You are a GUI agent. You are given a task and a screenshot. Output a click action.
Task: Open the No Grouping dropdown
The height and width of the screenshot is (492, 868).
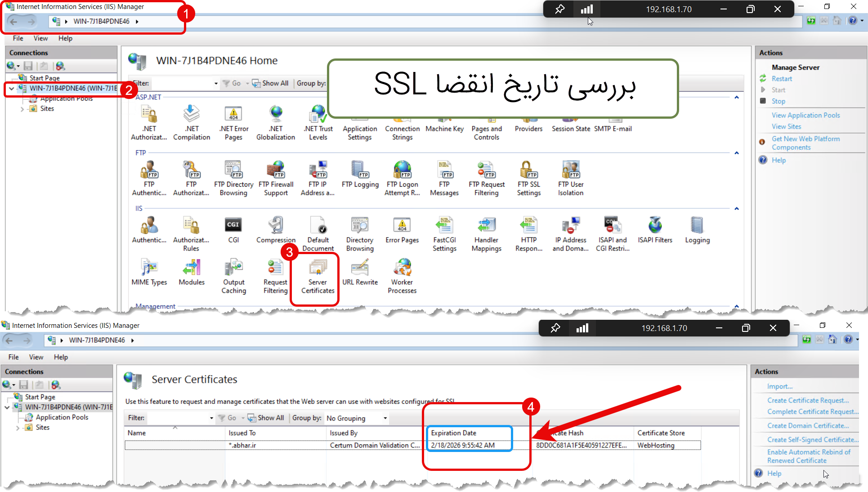(385, 418)
